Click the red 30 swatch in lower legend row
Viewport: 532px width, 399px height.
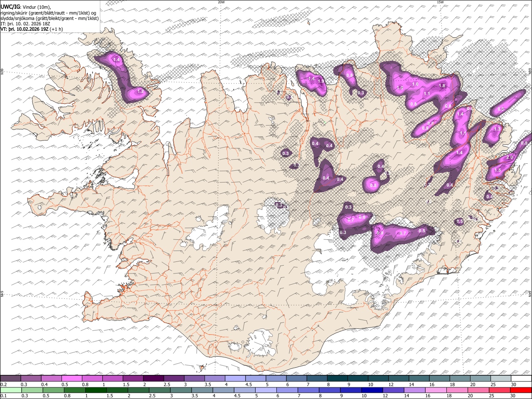[521, 390]
